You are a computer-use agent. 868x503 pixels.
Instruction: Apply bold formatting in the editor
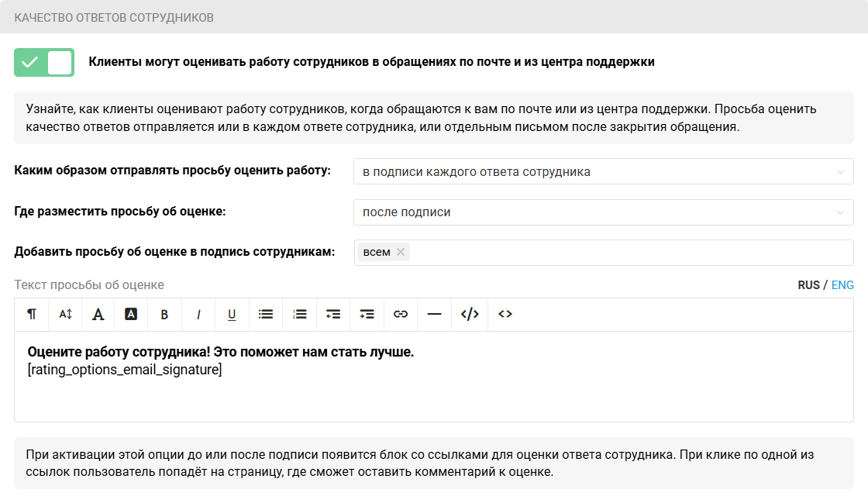(x=164, y=314)
